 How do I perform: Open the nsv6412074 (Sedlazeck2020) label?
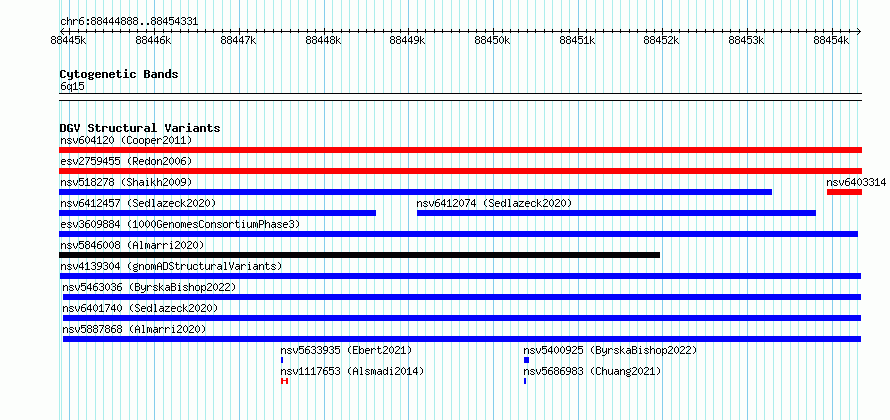494,203
